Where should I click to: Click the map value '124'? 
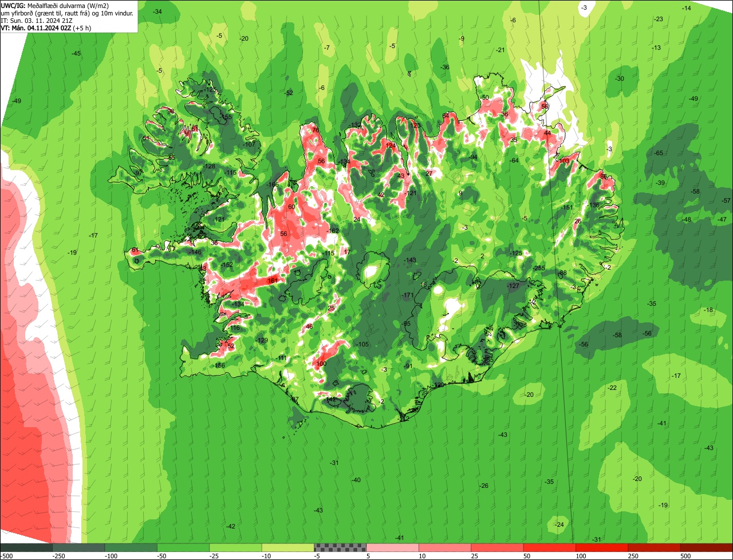391,145
